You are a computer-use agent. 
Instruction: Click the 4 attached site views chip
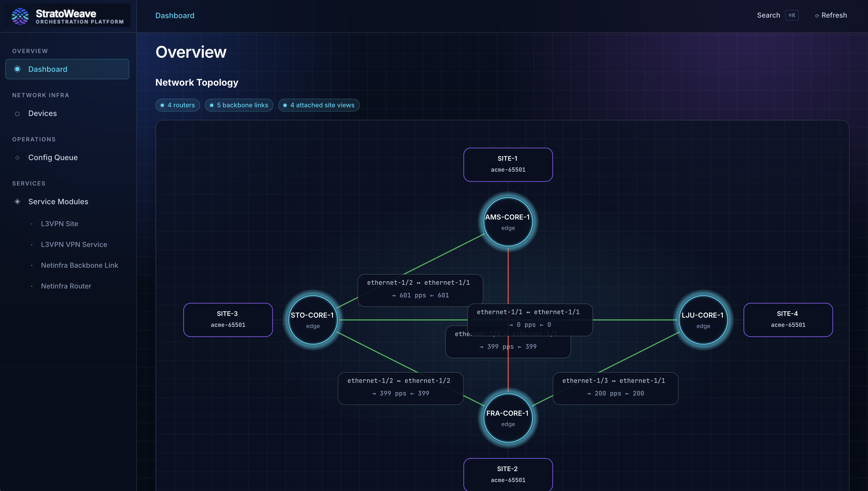click(318, 105)
